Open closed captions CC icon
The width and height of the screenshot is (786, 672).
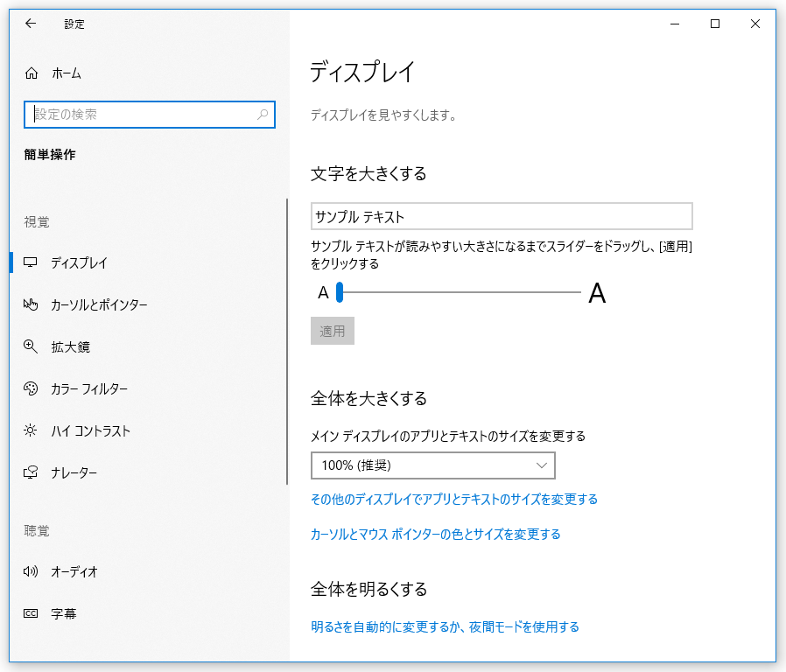pos(31,613)
